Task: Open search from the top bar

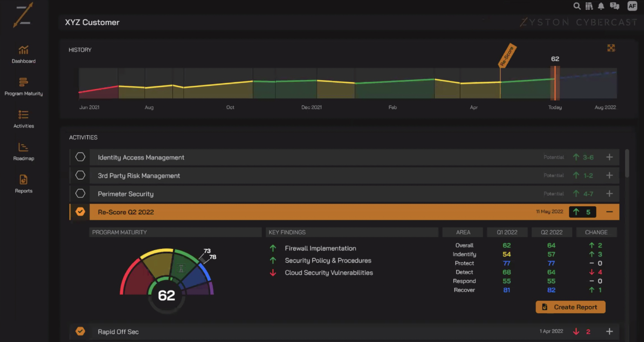Action: point(577,6)
